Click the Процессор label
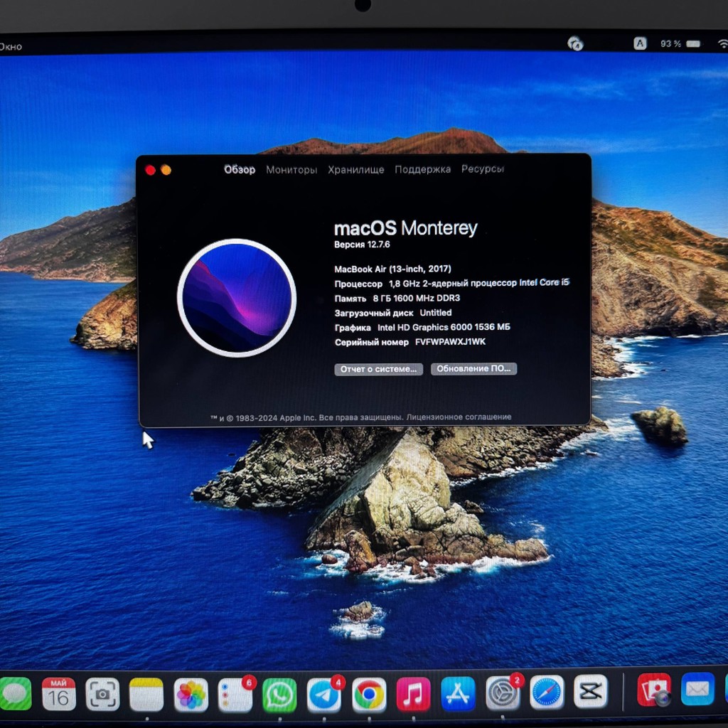This screenshot has height=728, width=728. (x=358, y=284)
